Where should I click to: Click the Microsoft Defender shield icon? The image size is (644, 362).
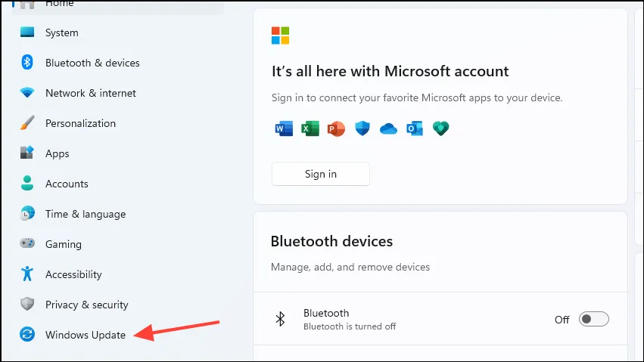pyautogui.click(x=362, y=128)
